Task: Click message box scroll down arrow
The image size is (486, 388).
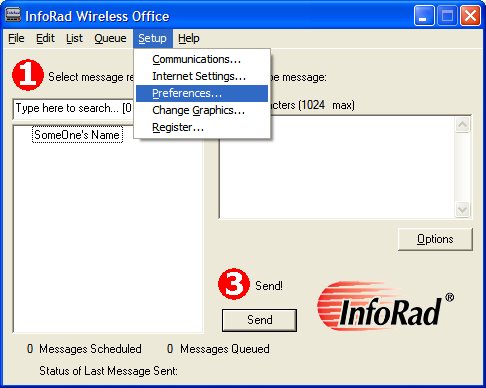Action: [x=462, y=210]
